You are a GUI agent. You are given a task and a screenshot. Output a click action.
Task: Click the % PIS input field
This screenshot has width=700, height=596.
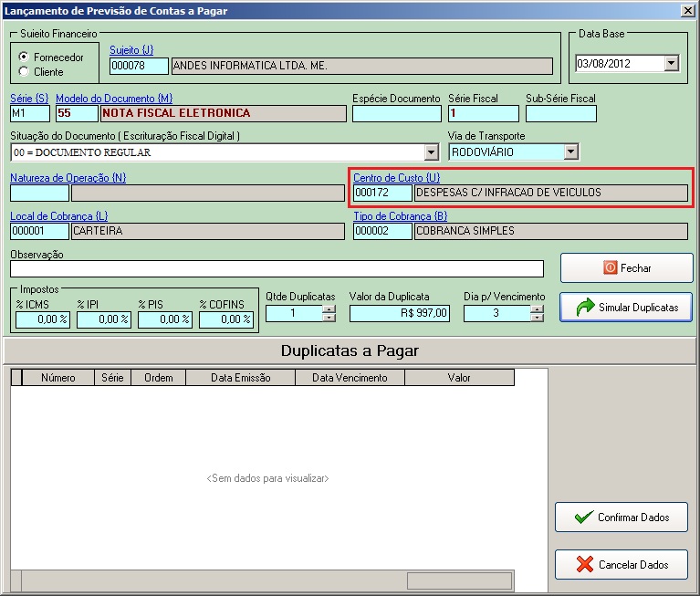point(165,319)
